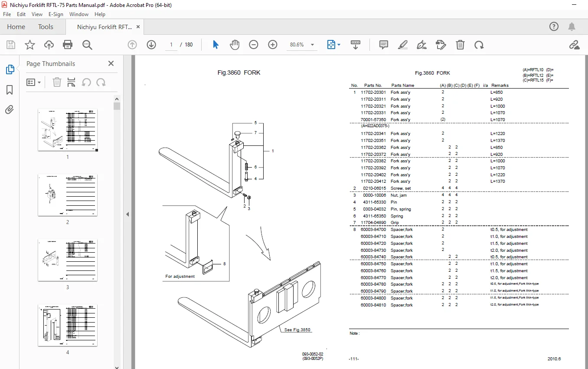Delete the page with the trash icon
The width and height of the screenshot is (588, 369).
pyautogui.click(x=460, y=45)
